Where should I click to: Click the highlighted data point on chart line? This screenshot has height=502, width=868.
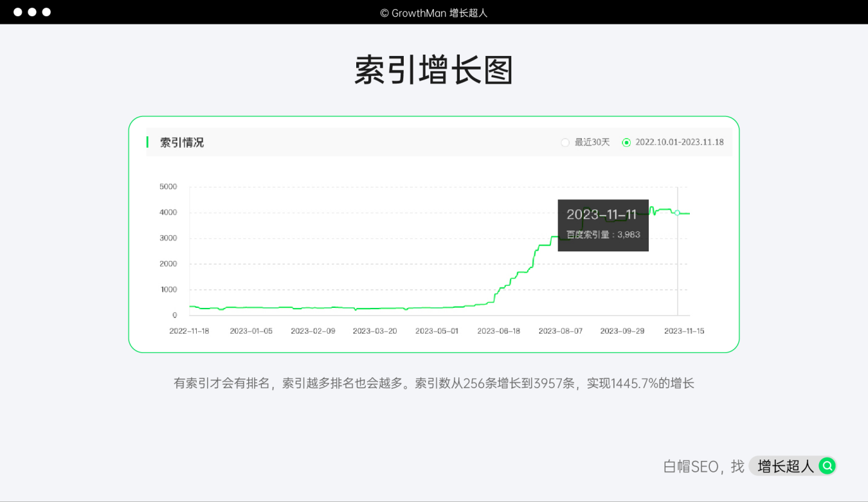677,213
